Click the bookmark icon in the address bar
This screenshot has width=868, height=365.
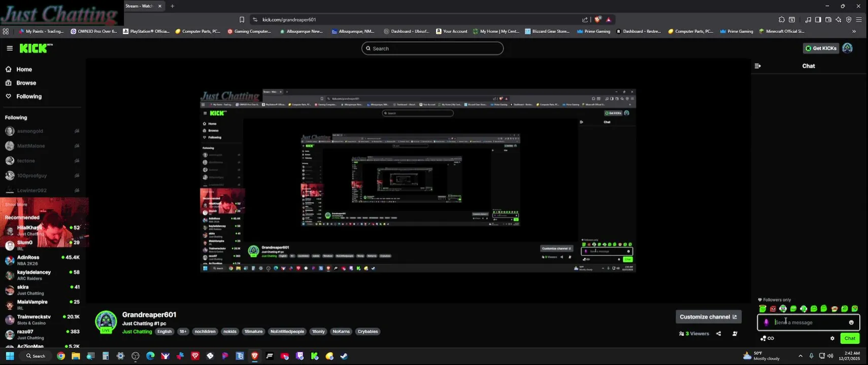pyautogui.click(x=242, y=20)
